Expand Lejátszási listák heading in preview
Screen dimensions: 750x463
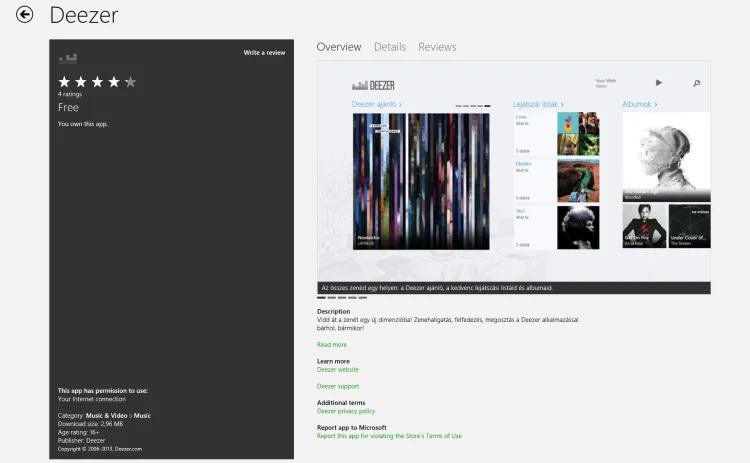[x=538, y=104]
